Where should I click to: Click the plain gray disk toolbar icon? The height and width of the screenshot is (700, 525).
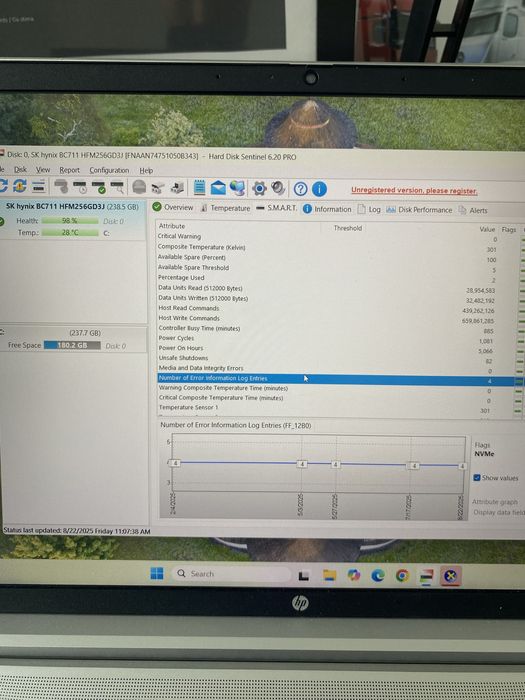pyautogui.click(x=61, y=187)
